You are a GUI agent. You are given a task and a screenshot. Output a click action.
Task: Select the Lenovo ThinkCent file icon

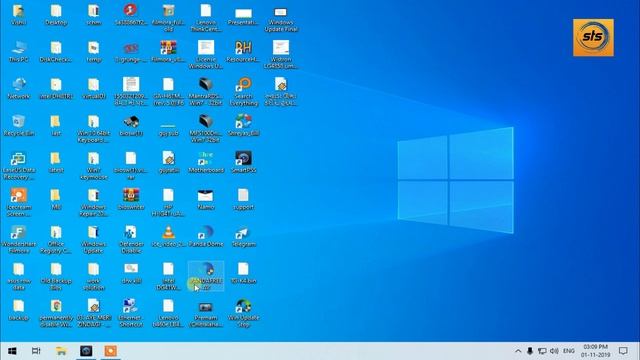pyautogui.click(x=206, y=18)
